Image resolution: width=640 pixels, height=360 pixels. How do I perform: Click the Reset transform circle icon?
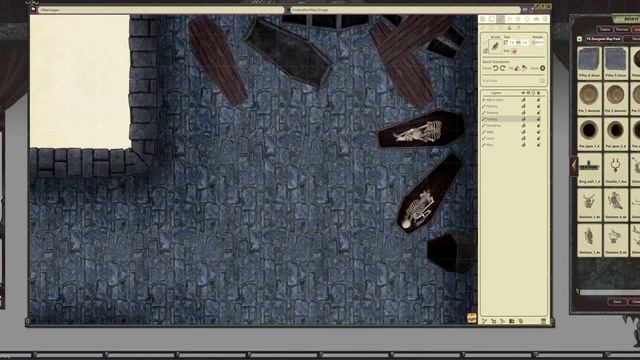pos(542,68)
